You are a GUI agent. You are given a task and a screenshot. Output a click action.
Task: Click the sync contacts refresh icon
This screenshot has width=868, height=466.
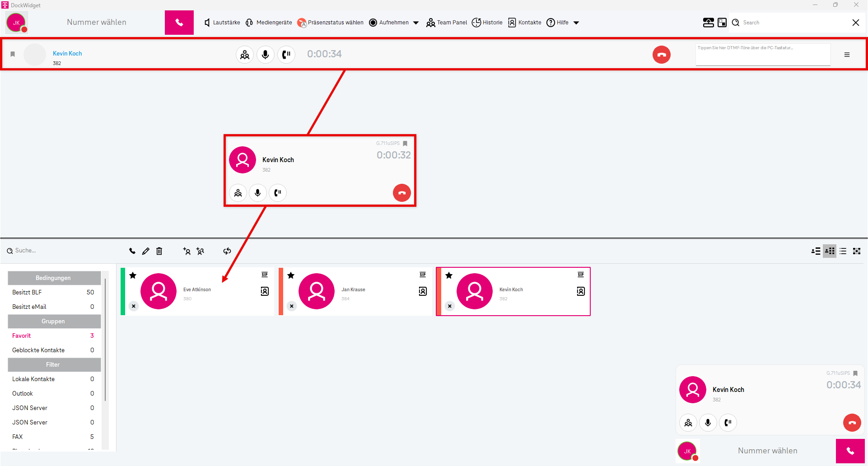point(227,251)
